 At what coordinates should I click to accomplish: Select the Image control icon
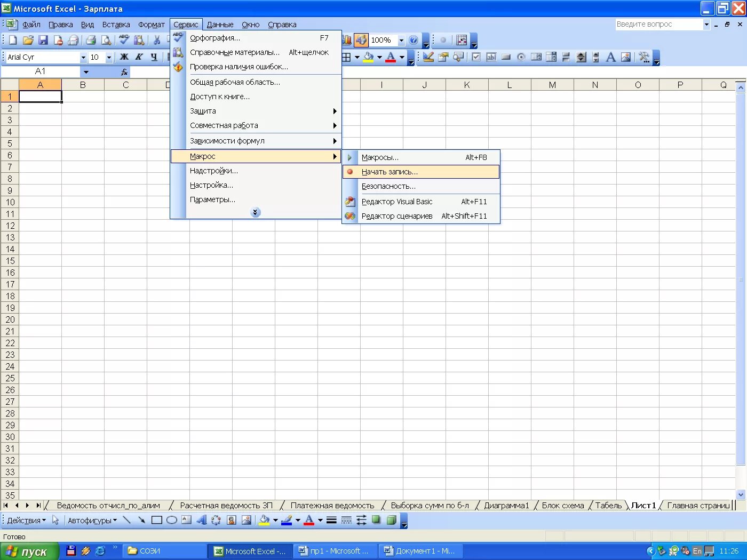click(626, 57)
